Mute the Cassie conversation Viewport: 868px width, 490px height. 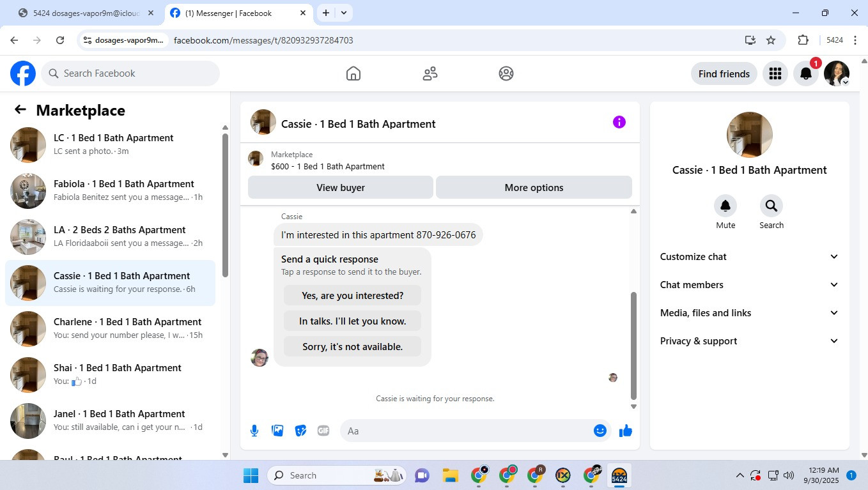[x=725, y=206]
